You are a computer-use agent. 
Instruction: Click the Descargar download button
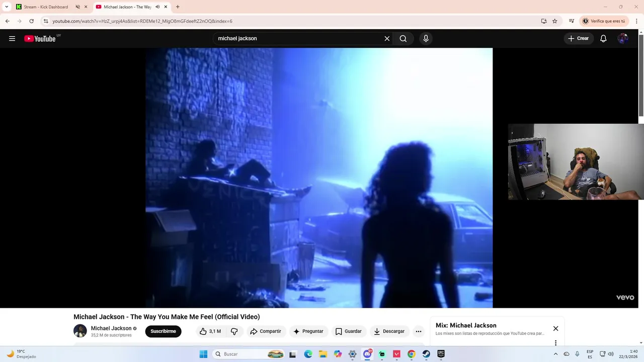coord(389,331)
